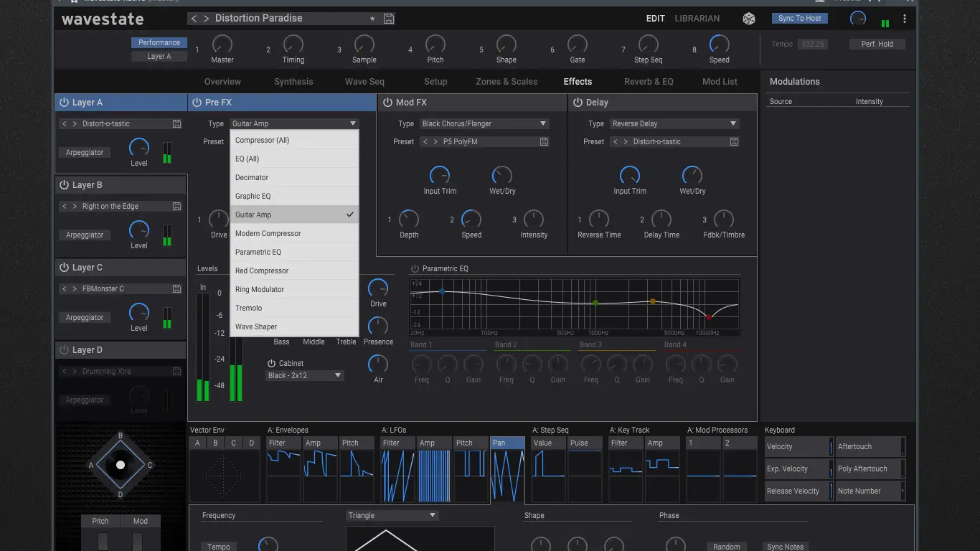980x551 pixels.
Task: Click the Perf. Hold button
Action: tap(877, 44)
